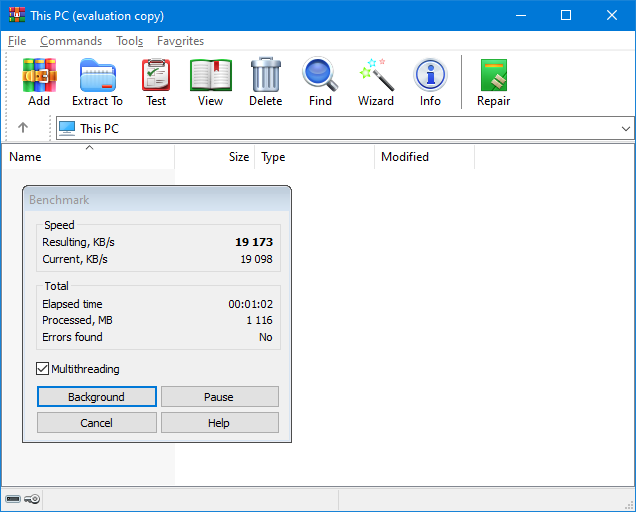Image resolution: width=636 pixels, height=512 pixels.
Task: Go up one level arrow
Action: (23, 128)
